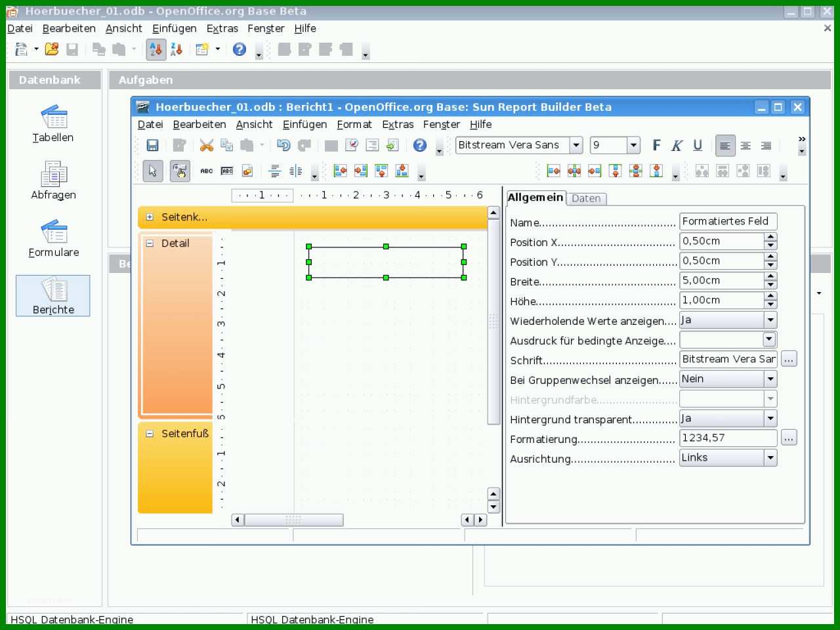The width and height of the screenshot is (840, 630).
Task: Activate the arrow selection tool
Action: pyautogui.click(x=153, y=171)
